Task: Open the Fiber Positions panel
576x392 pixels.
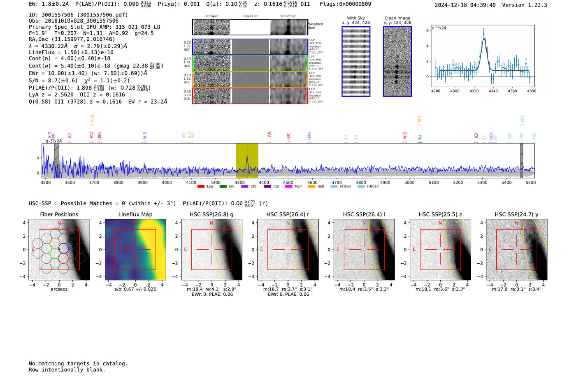Action: (59, 250)
